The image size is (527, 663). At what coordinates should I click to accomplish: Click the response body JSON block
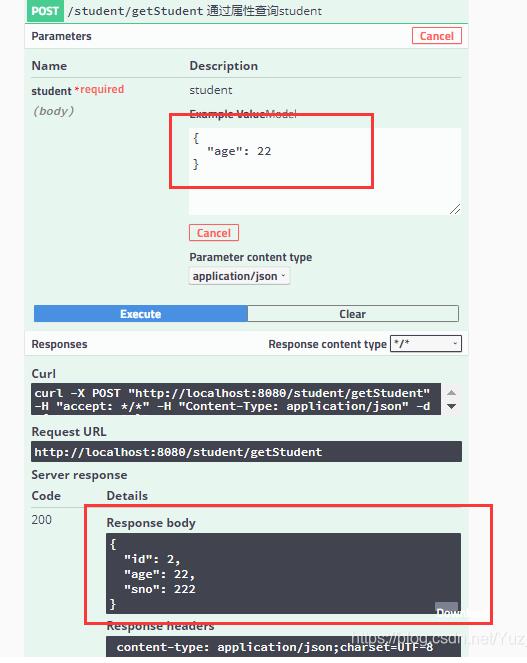(x=283, y=573)
